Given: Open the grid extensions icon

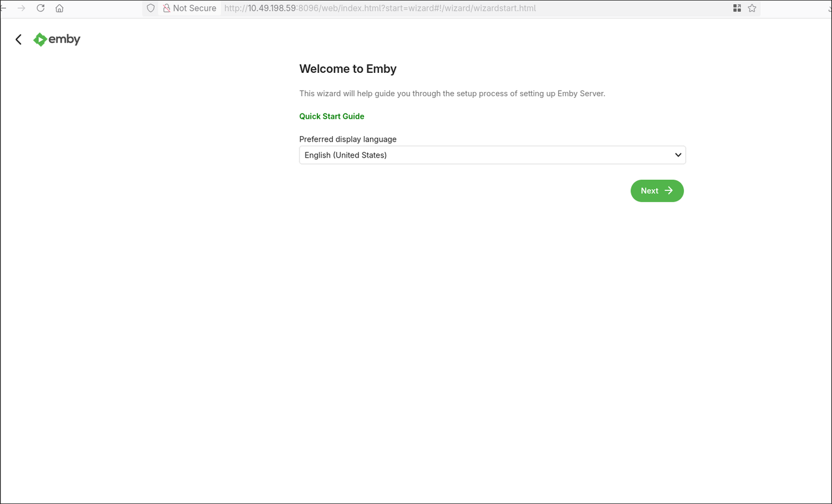Looking at the screenshot, I should [x=737, y=8].
